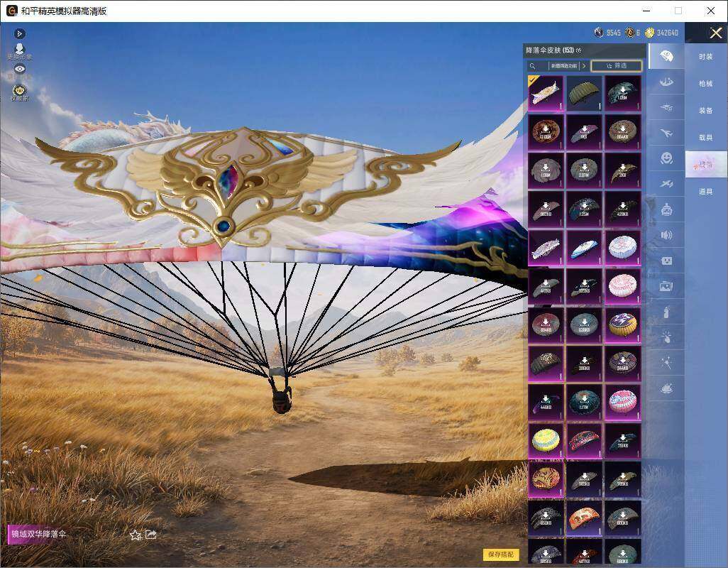Click the 9545 silver currency counter
728x568 pixels.
608,33
